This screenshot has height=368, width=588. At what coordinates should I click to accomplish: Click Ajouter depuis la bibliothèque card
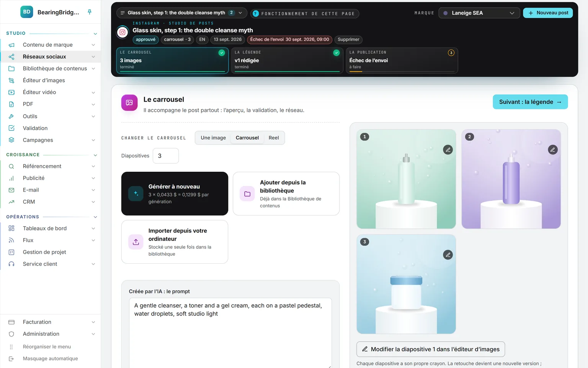pos(286,194)
